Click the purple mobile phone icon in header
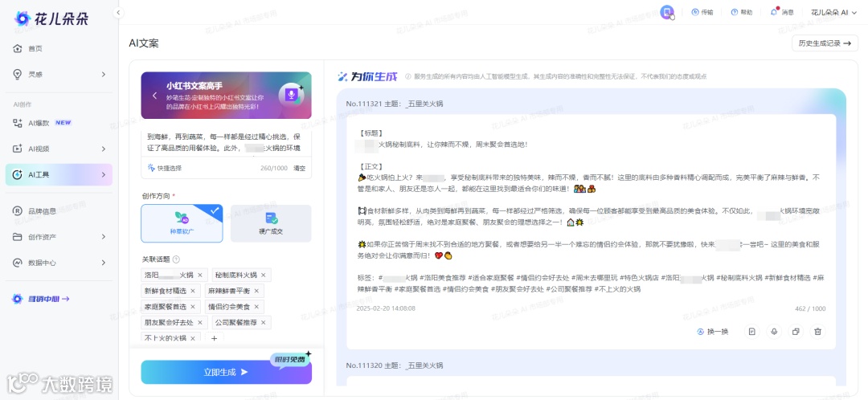The height and width of the screenshot is (400, 868). [667, 12]
